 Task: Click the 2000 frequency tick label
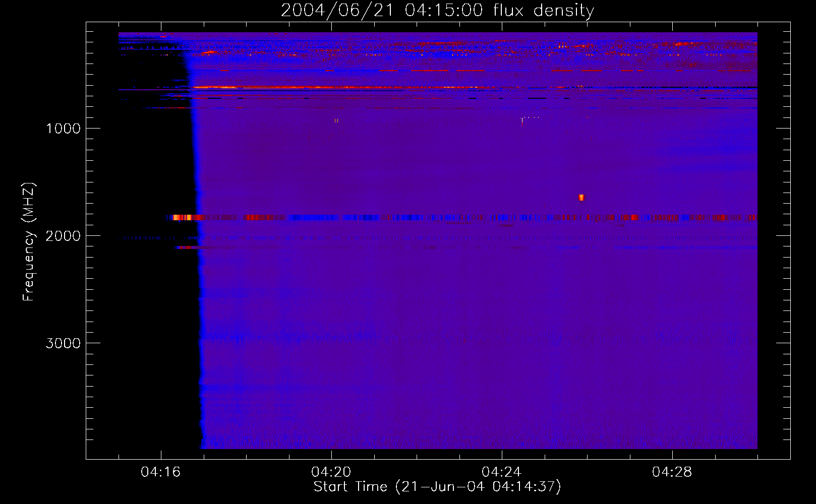[x=63, y=236]
